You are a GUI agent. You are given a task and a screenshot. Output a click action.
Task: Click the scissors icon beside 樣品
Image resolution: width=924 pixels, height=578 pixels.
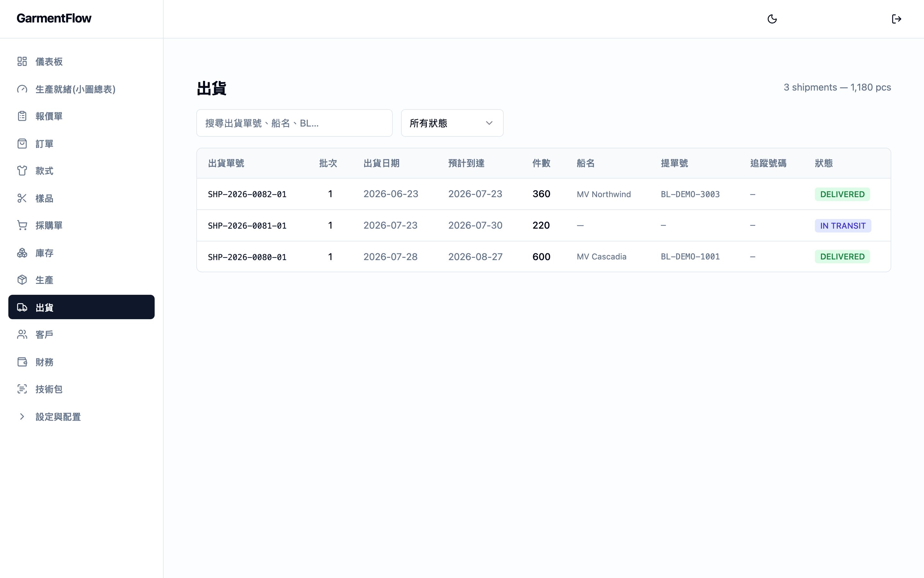[22, 198]
